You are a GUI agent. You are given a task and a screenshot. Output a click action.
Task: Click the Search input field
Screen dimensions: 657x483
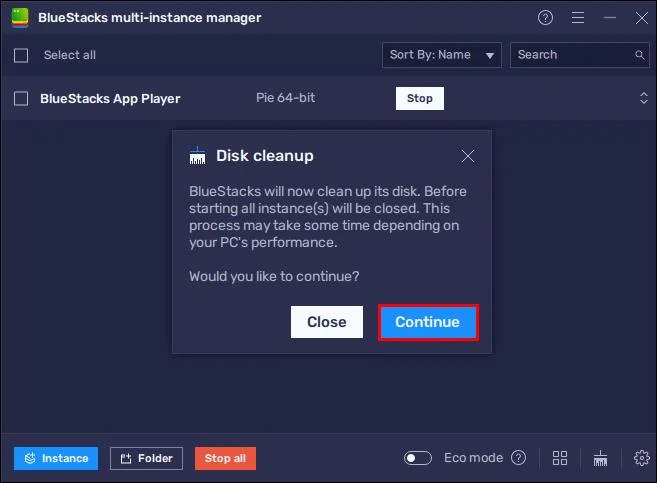[x=579, y=55]
